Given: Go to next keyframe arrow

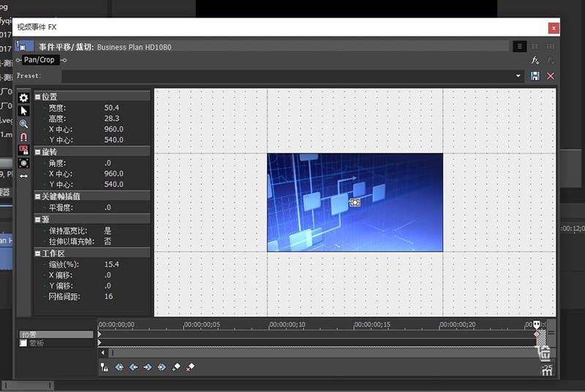Looking at the screenshot, I should click(148, 367).
